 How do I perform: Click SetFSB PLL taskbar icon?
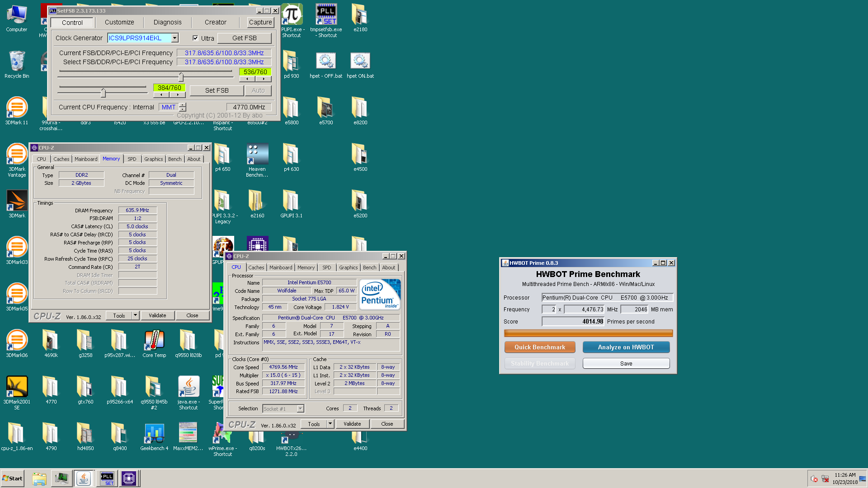(107, 478)
